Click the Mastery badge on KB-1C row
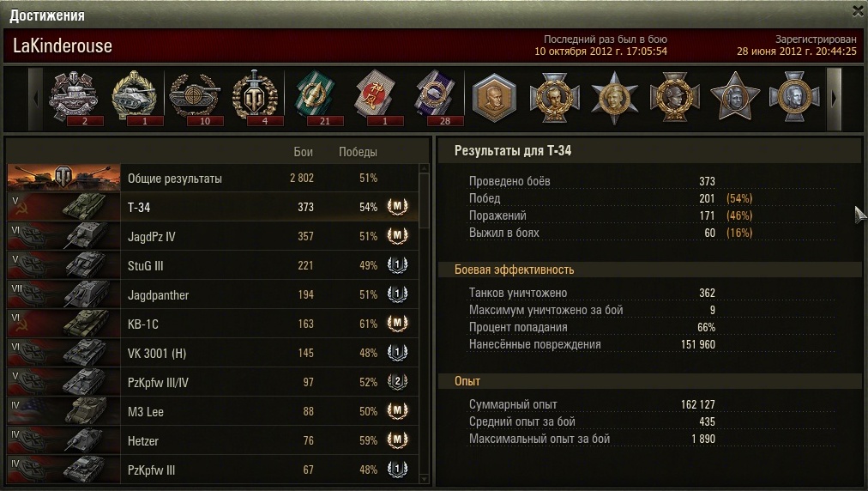This screenshot has width=868, height=491. point(397,323)
